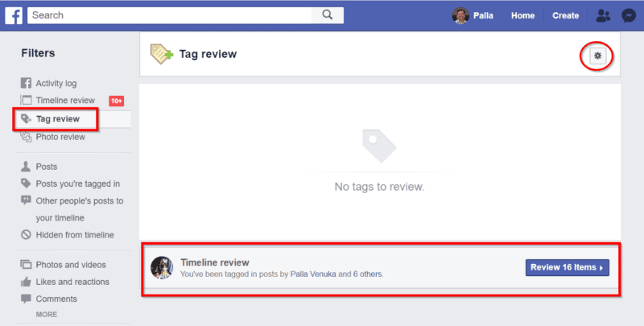Click the Posts person icon
The width and height of the screenshot is (644, 326).
coord(26,167)
